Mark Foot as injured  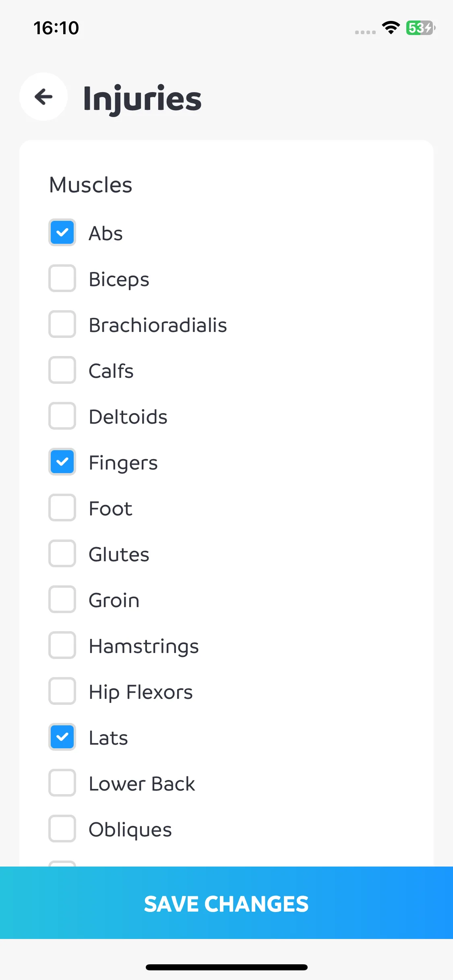(62, 508)
